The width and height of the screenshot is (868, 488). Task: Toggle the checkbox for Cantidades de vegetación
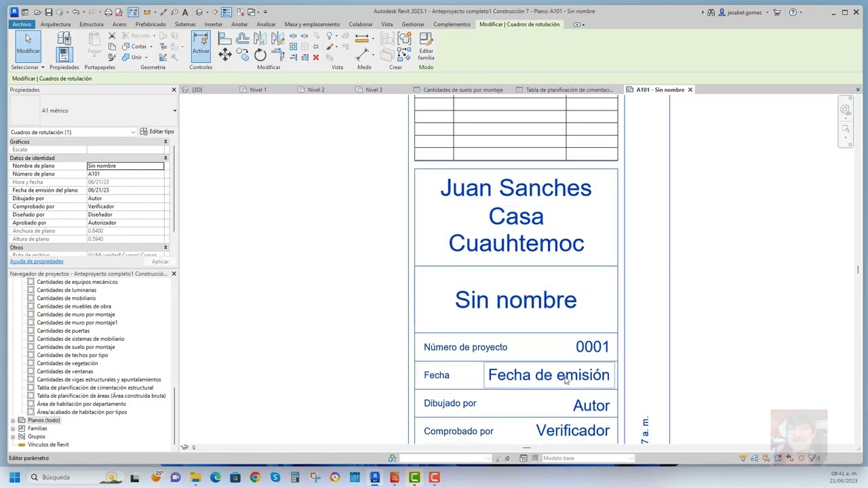point(31,363)
